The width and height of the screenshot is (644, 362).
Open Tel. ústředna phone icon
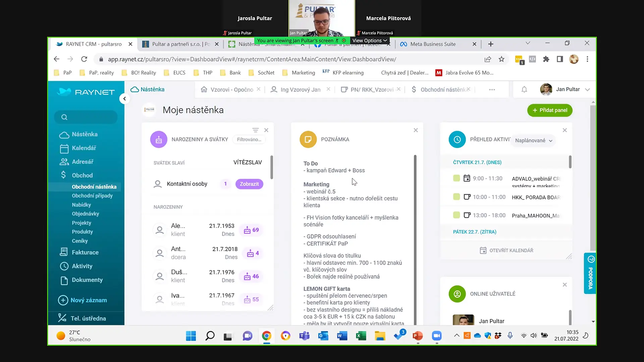[x=62, y=318]
